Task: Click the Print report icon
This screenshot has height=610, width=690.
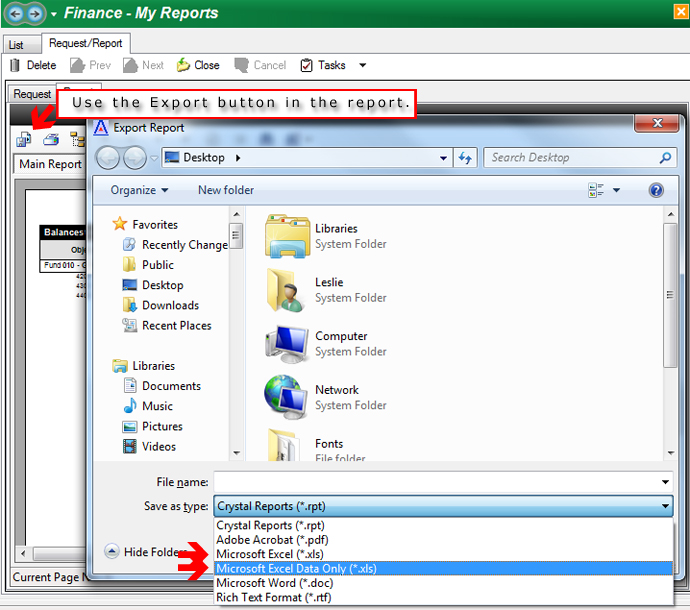Action: click(x=51, y=140)
